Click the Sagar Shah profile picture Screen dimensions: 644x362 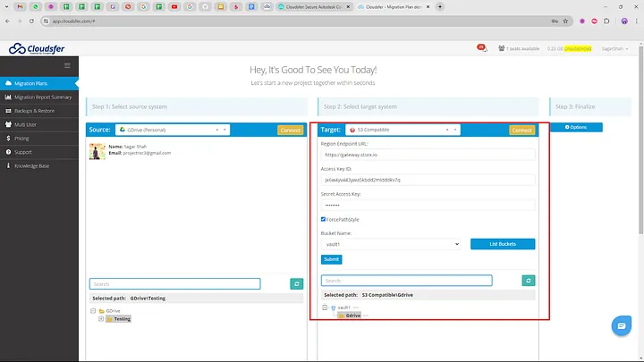[97, 151]
